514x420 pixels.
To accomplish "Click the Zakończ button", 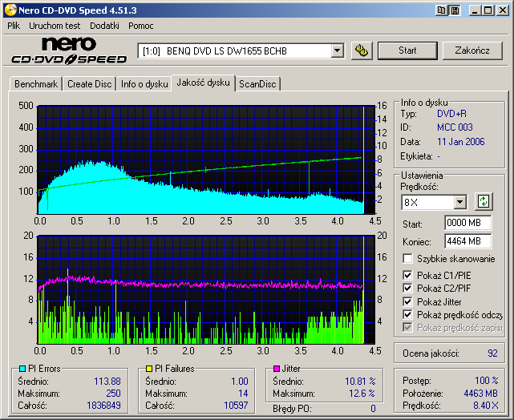I will tap(472, 50).
